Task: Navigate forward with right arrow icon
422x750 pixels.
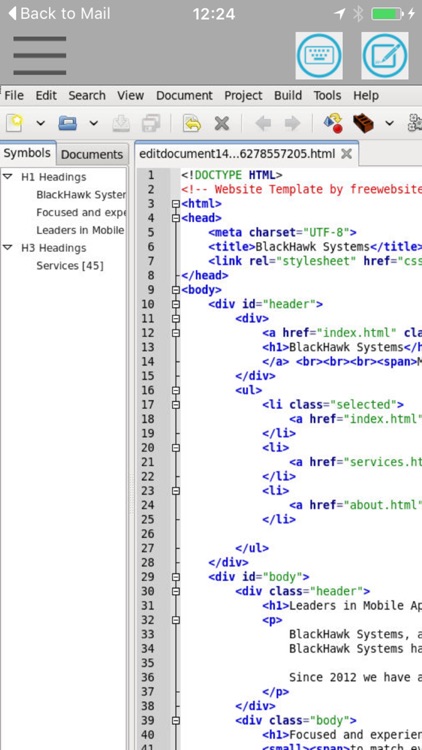Action: pos(292,123)
